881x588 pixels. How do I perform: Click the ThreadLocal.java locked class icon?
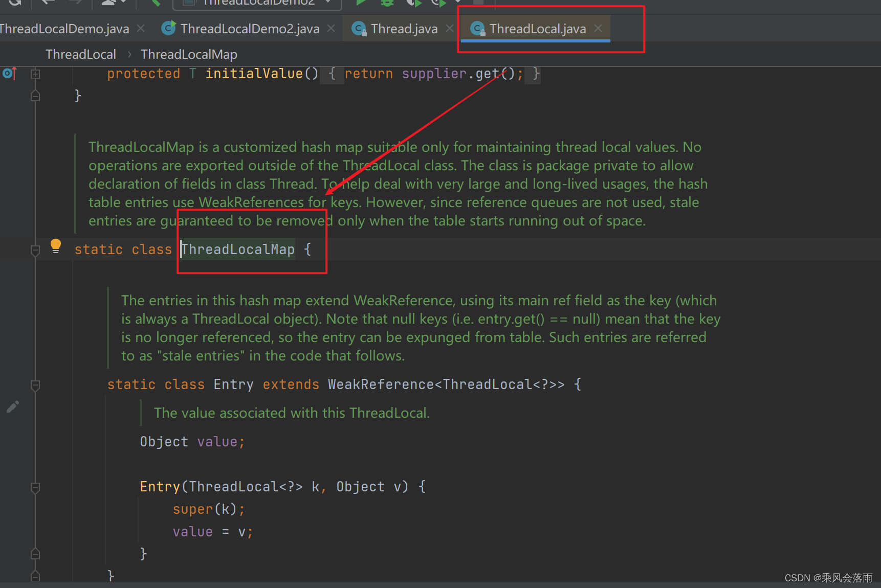[x=478, y=29]
